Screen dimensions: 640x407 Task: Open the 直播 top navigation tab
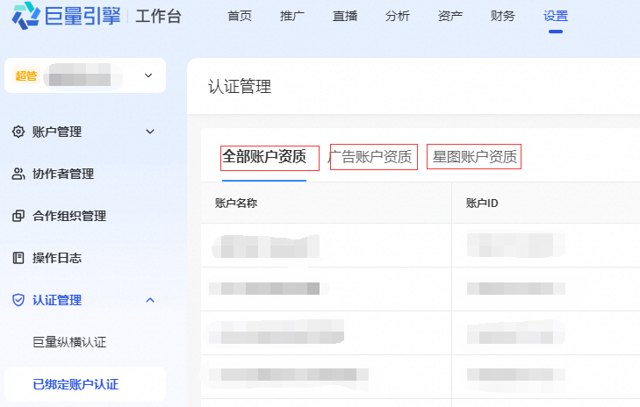pyautogui.click(x=345, y=16)
